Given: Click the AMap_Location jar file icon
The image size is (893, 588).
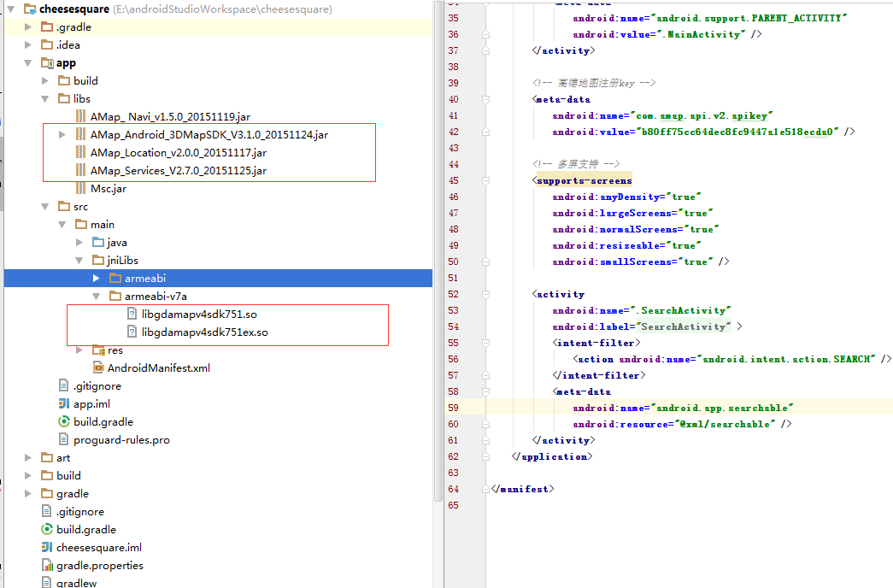Looking at the screenshot, I should pos(81,153).
